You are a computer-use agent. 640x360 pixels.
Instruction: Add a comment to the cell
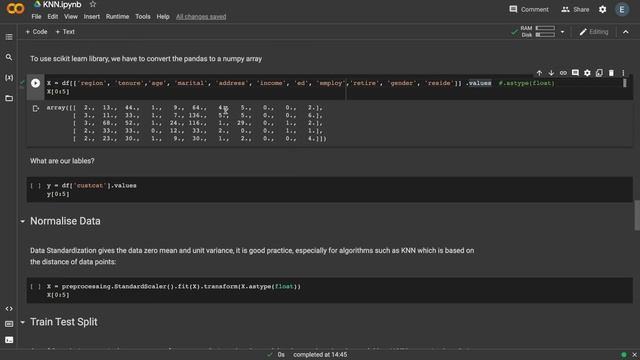pos(575,73)
